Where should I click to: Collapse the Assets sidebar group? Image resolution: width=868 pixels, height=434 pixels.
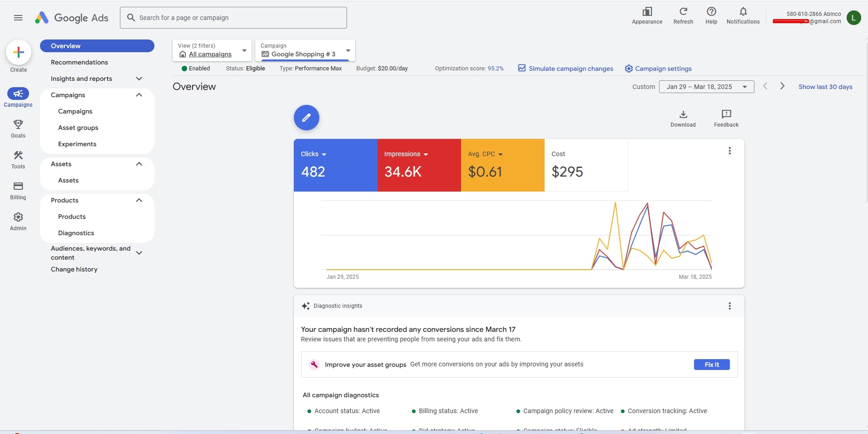(139, 164)
